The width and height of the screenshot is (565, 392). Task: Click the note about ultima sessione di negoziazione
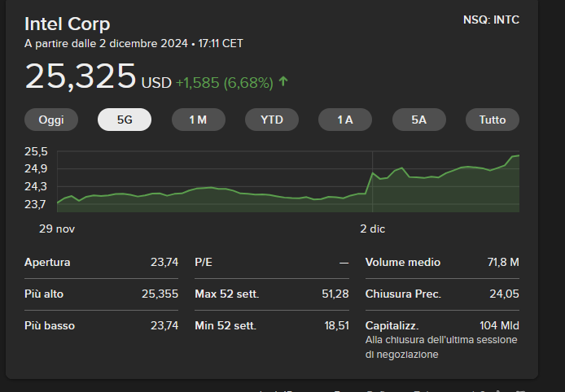coord(441,347)
